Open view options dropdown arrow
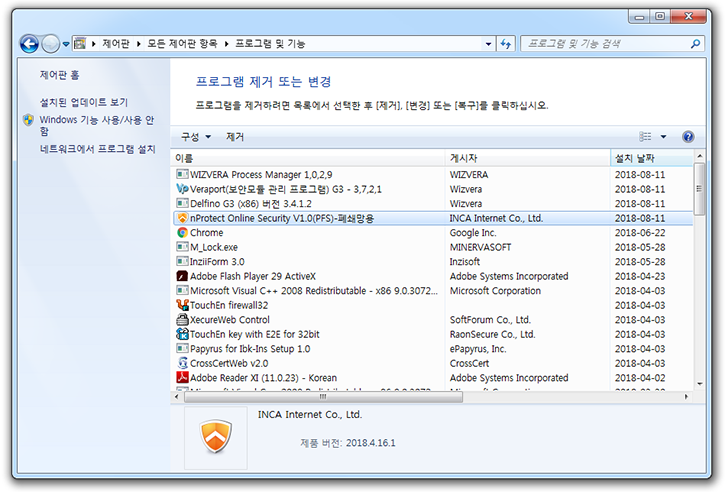Image resolution: width=725 pixels, height=492 pixels. pyautogui.click(x=664, y=136)
